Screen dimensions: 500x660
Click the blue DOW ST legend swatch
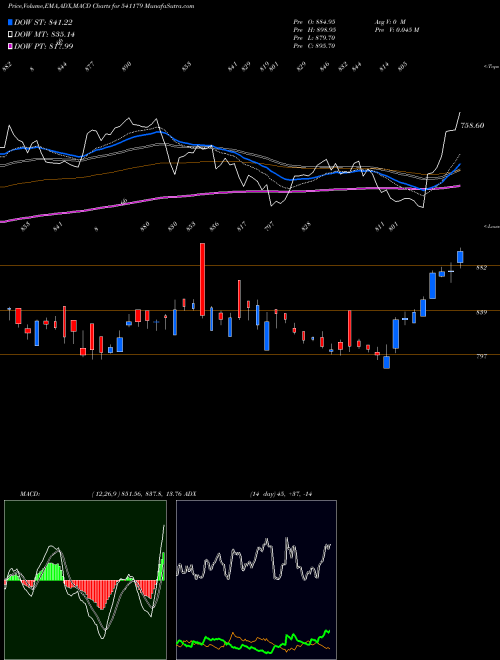pyautogui.click(x=10, y=22)
